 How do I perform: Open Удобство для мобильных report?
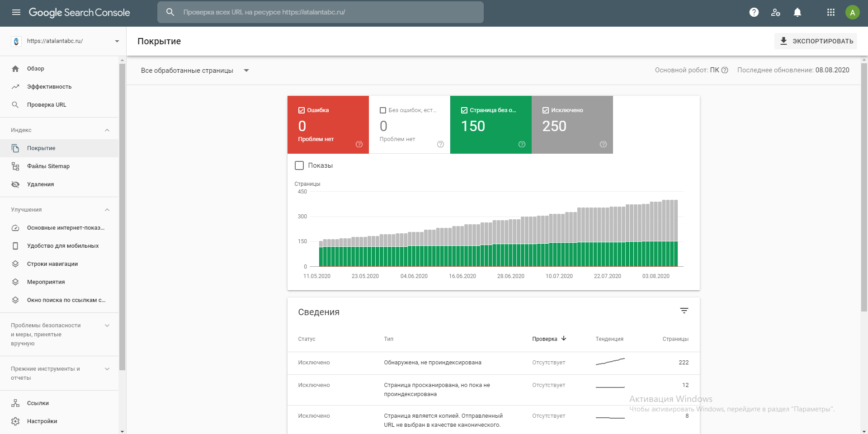coord(59,246)
